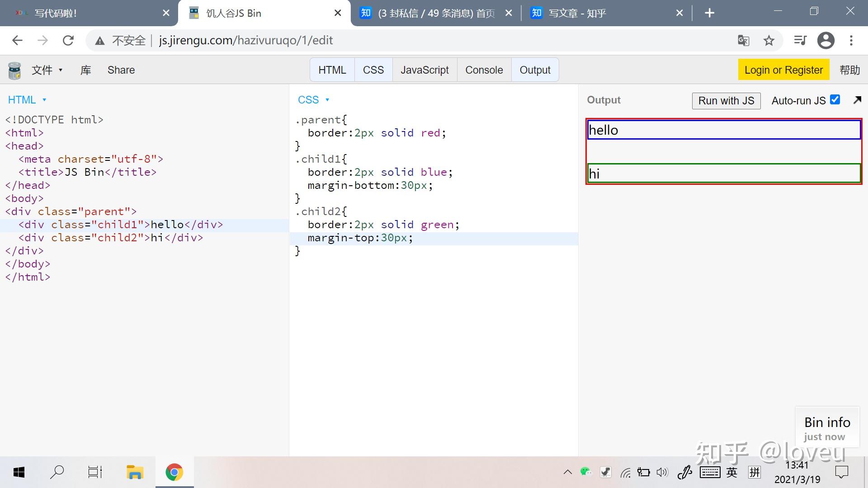This screenshot has height=488, width=868.
Task: Open the WeChat icon in the system tray
Action: pos(586,472)
